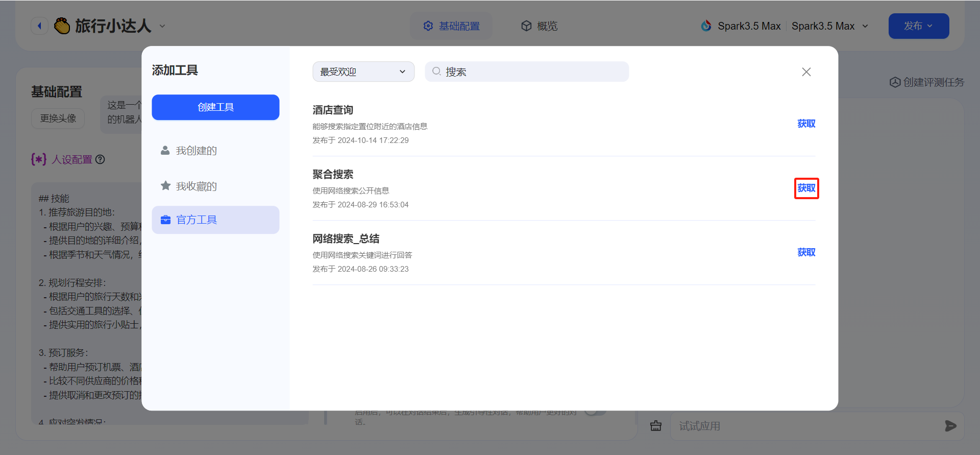Select 我创建的 in the sidebar
Screen dimensions: 980x455
(x=215, y=151)
